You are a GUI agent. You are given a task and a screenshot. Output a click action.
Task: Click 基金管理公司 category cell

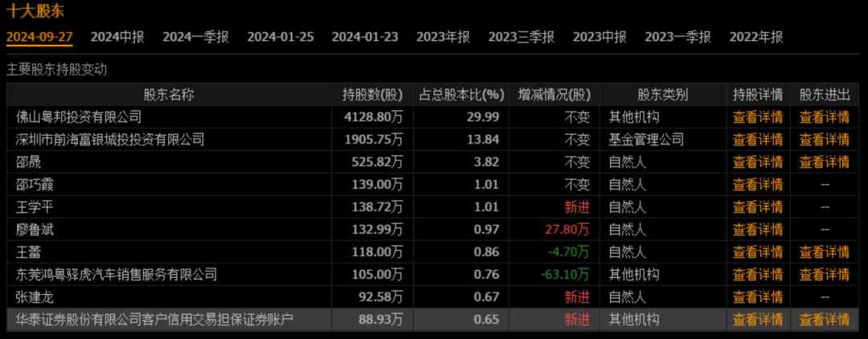coord(646,139)
